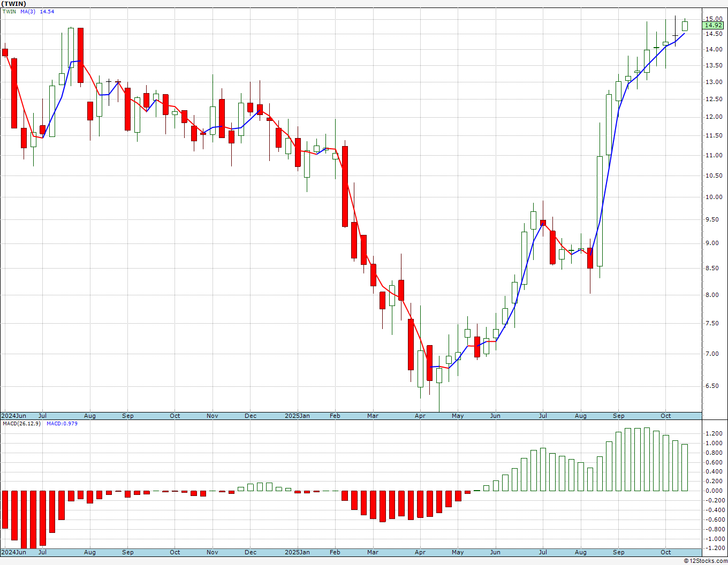
Task: Click the 12Stocks.com copyright link
Action: tap(706, 561)
